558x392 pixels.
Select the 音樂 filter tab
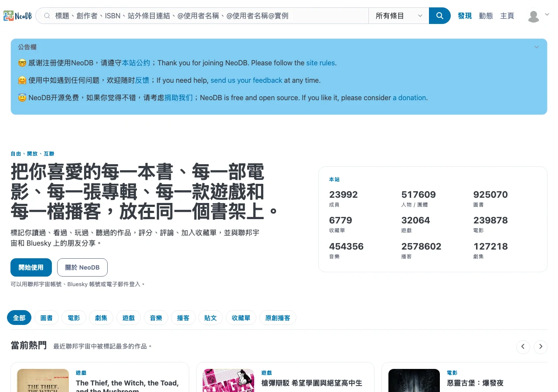tap(156, 318)
